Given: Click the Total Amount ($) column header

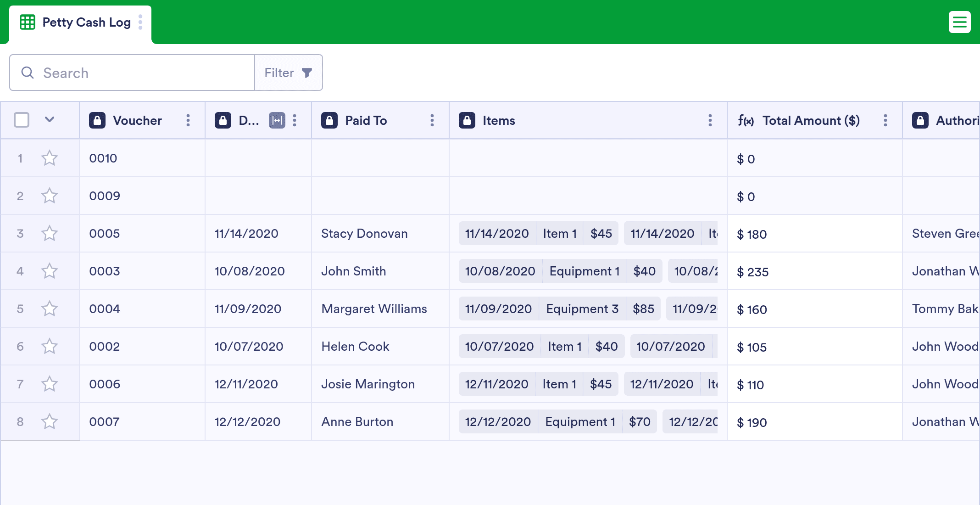Looking at the screenshot, I should [811, 120].
